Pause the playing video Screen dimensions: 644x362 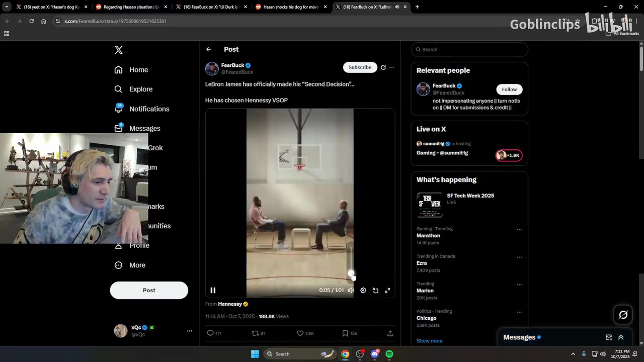click(x=213, y=290)
